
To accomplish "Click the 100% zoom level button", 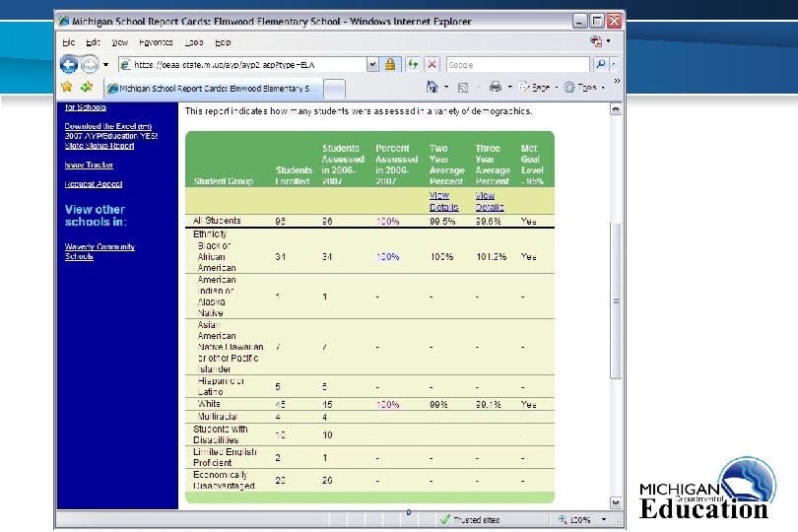I will coord(574,520).
